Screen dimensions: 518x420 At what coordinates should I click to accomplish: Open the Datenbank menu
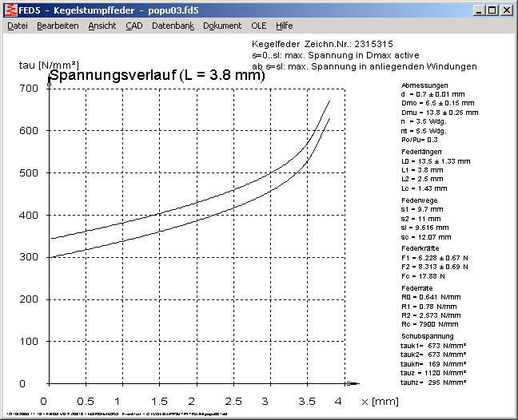click(x=173, y=26)
